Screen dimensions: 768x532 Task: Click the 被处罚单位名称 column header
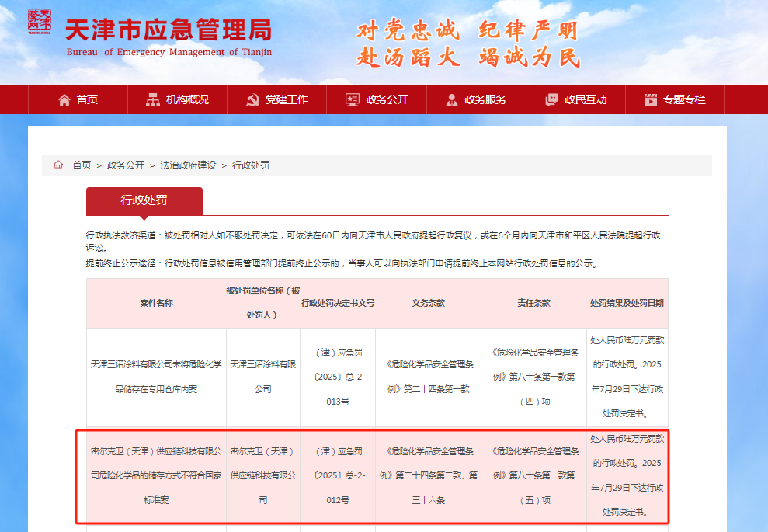pos(263,303)
